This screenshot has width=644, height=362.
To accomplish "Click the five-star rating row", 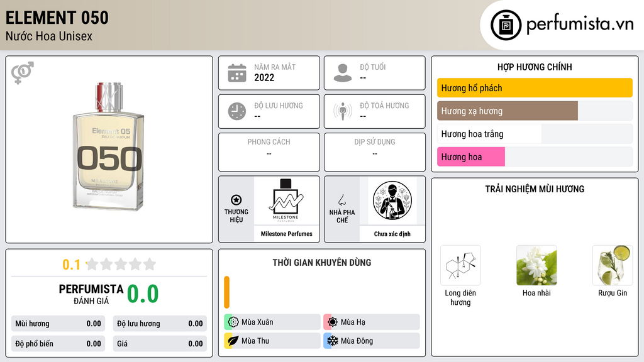I will coord(121,265).
